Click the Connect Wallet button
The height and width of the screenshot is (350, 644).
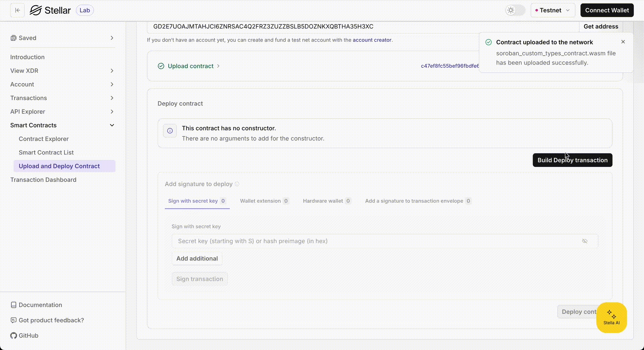(x=606, y=10)
